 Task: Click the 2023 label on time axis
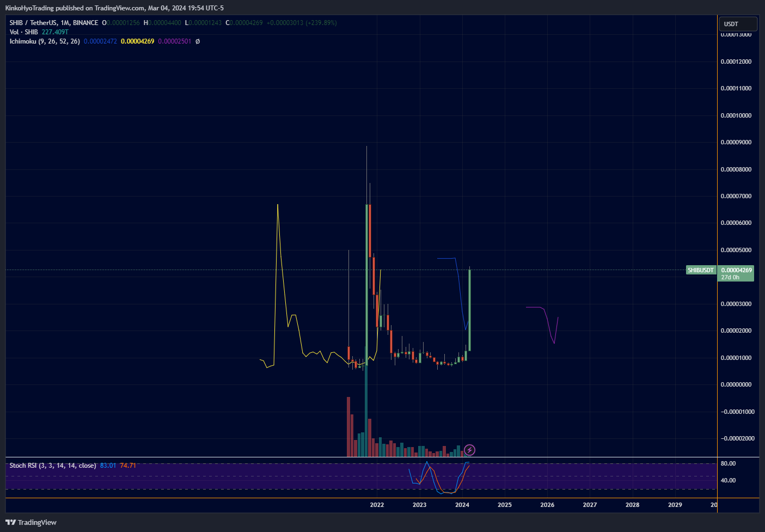(419, 505)
